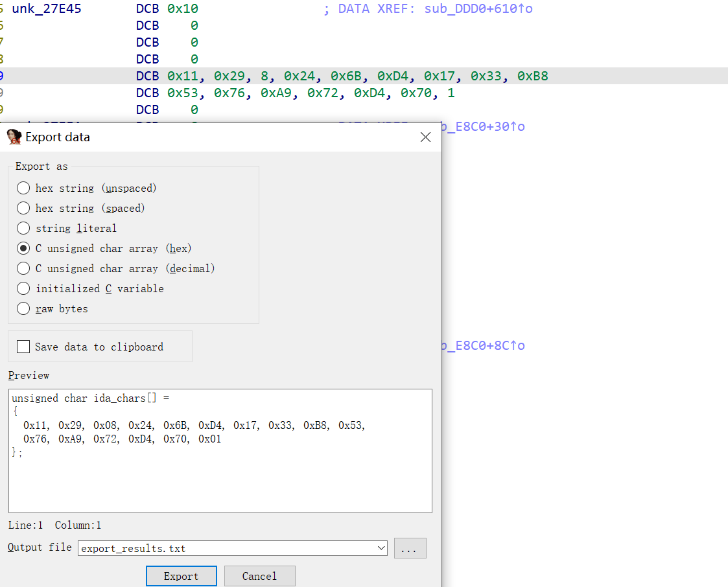Focus the export_results.txt output file field

pyautogui.click(x=227, y=549)
